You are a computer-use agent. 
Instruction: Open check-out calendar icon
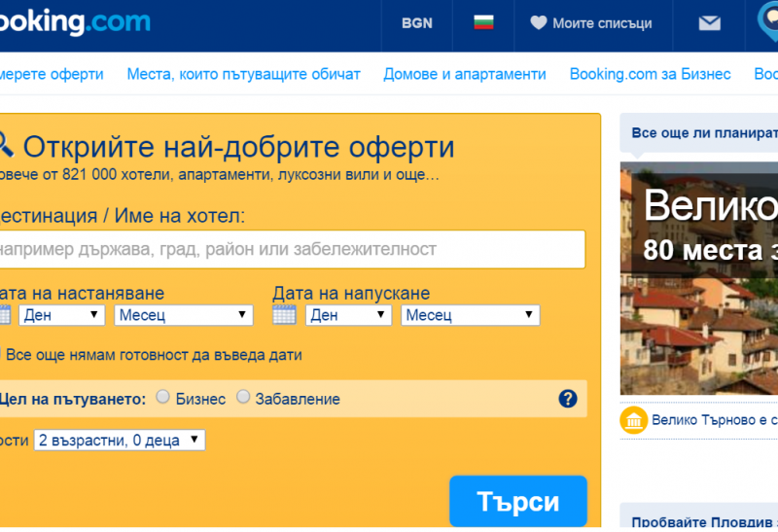(284, 315)
